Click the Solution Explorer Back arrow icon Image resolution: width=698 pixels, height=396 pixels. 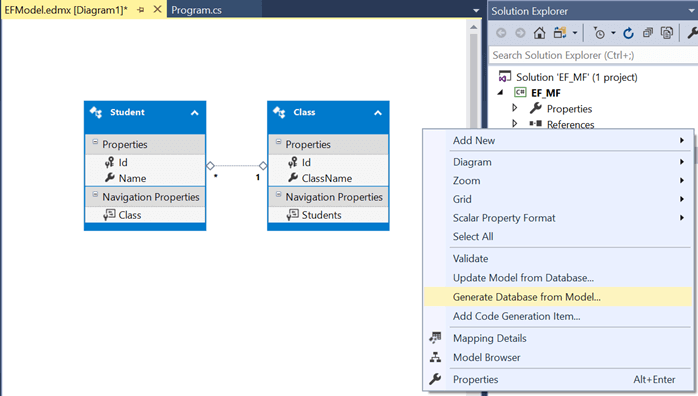pos(501,33)
